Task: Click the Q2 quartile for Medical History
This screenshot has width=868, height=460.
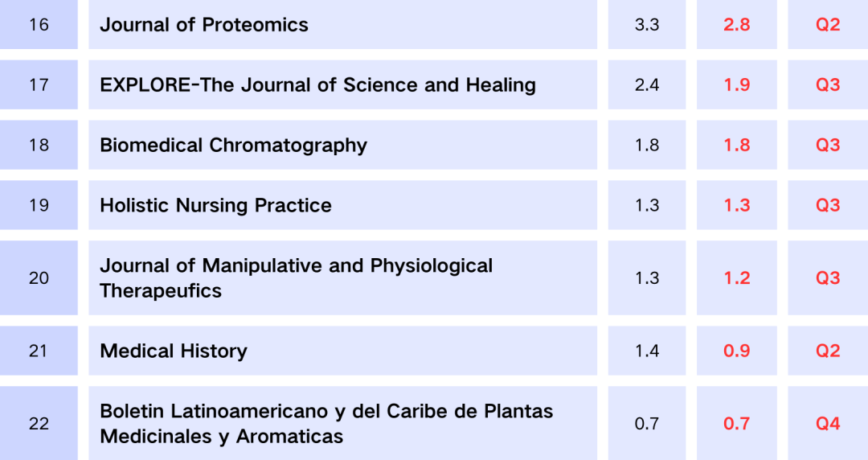Action: 828,351
